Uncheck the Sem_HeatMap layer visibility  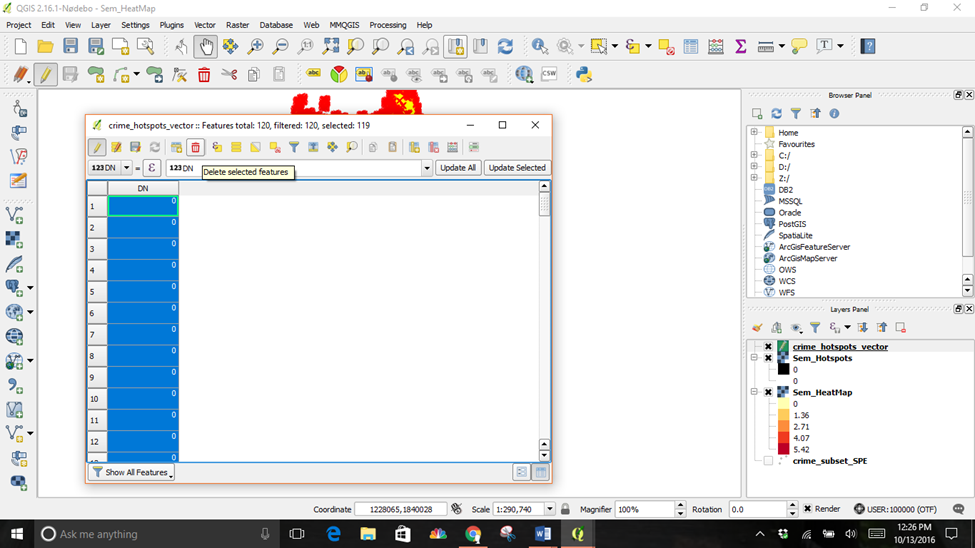pos(768,393)
